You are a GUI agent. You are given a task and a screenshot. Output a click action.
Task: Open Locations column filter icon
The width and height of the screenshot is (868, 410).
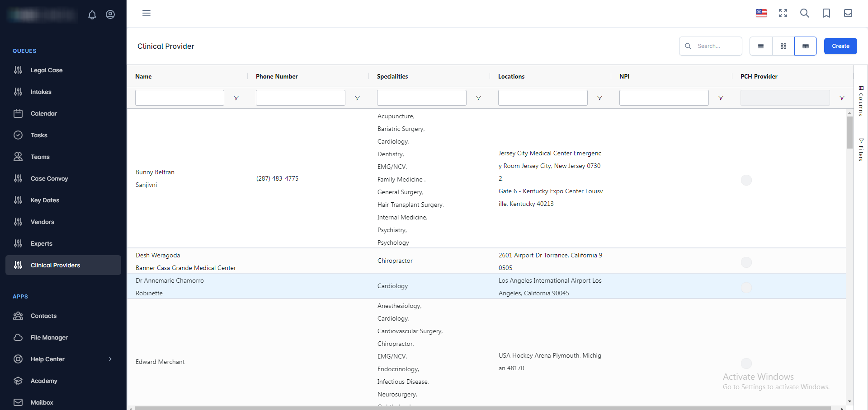(599, 98)
